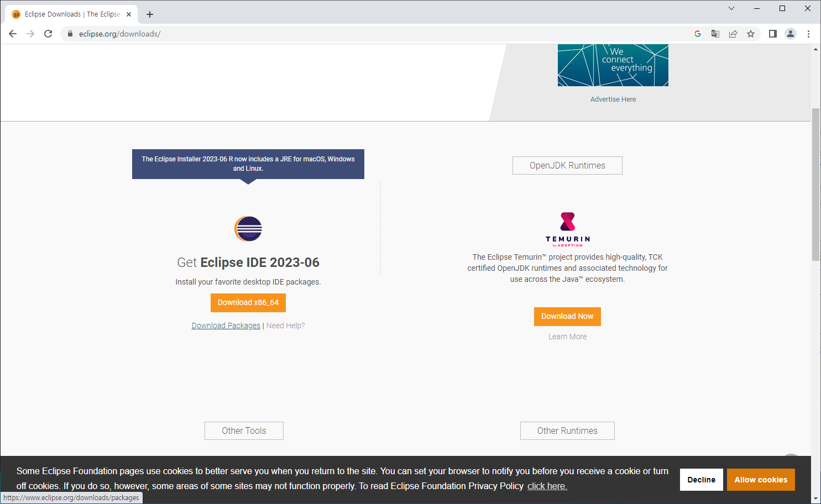Viewport: 821px width, 504px height.
Task: Select the Eclipse Downloads tab
Action: pyautogui.click(x=72, y=14)
